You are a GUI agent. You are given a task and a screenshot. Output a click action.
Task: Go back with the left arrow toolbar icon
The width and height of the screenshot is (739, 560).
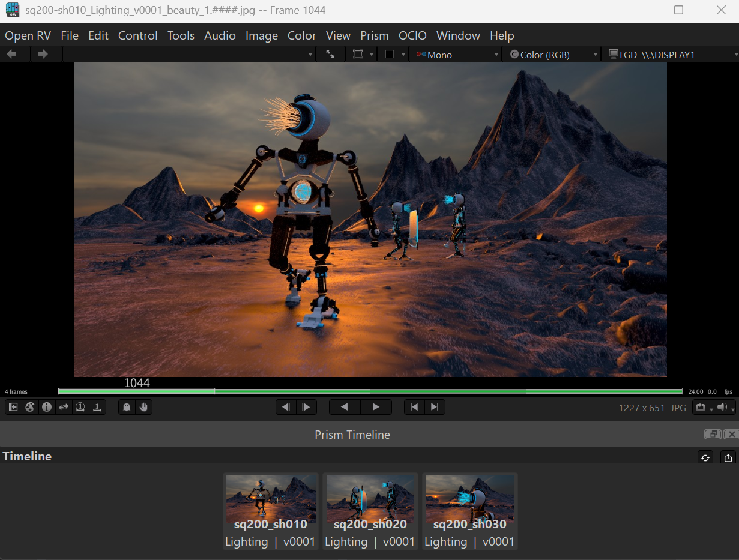[x=11, y=54]
